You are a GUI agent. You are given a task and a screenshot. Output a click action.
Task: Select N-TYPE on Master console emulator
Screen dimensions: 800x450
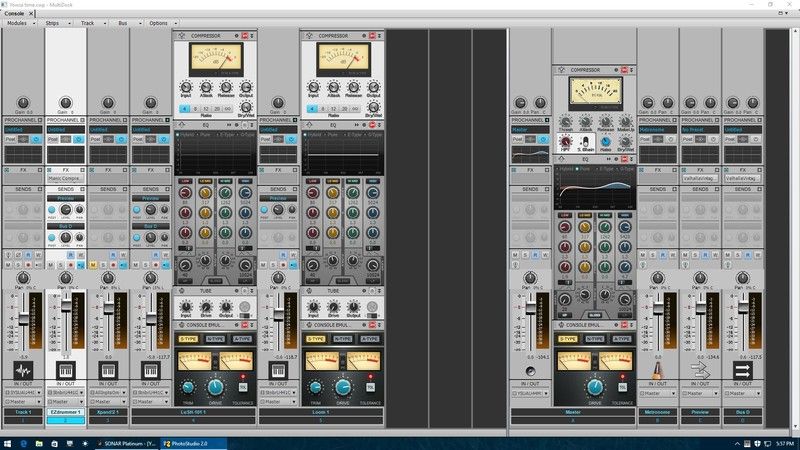pyautogui.click(x=594, y=339)
